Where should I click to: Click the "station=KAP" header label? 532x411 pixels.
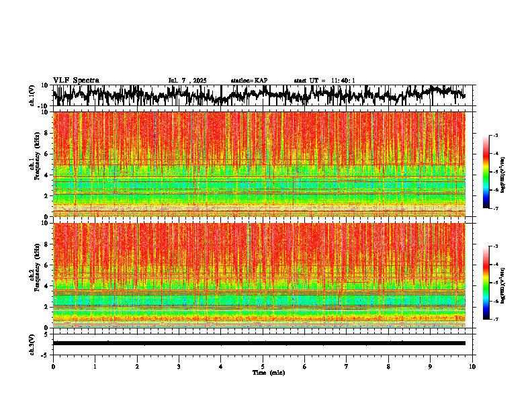[x=249, y=81]
